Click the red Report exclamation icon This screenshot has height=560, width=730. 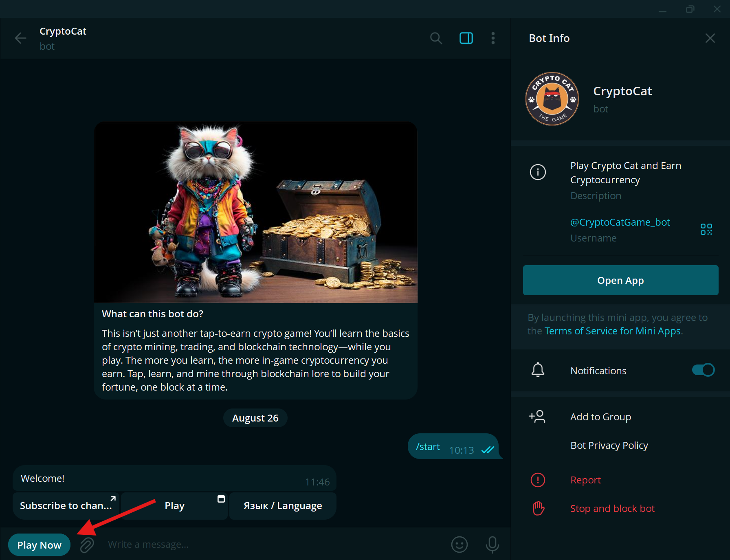coord(538,480)
